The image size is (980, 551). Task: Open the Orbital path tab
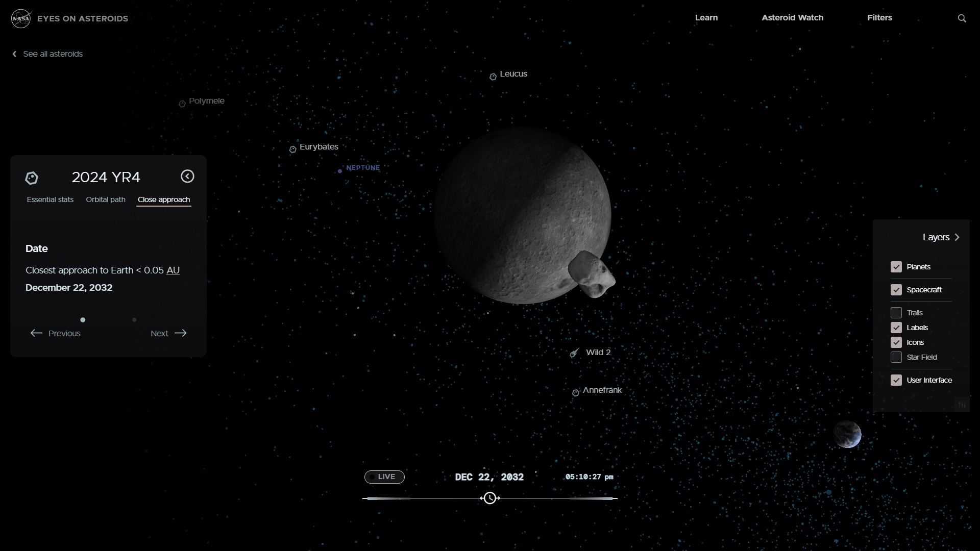point(106,199)
